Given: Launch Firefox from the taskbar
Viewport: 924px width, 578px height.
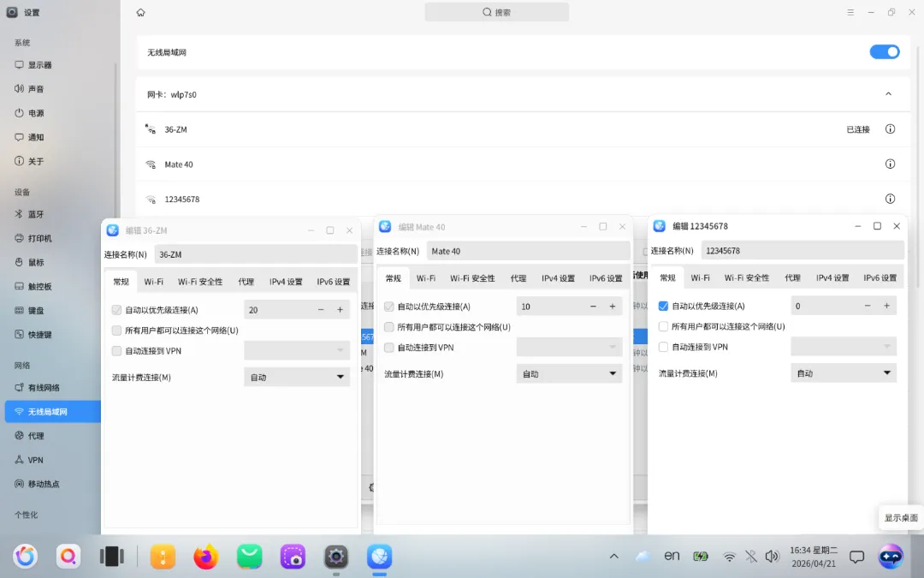Looking at the screenshot, I should point(205,557).
